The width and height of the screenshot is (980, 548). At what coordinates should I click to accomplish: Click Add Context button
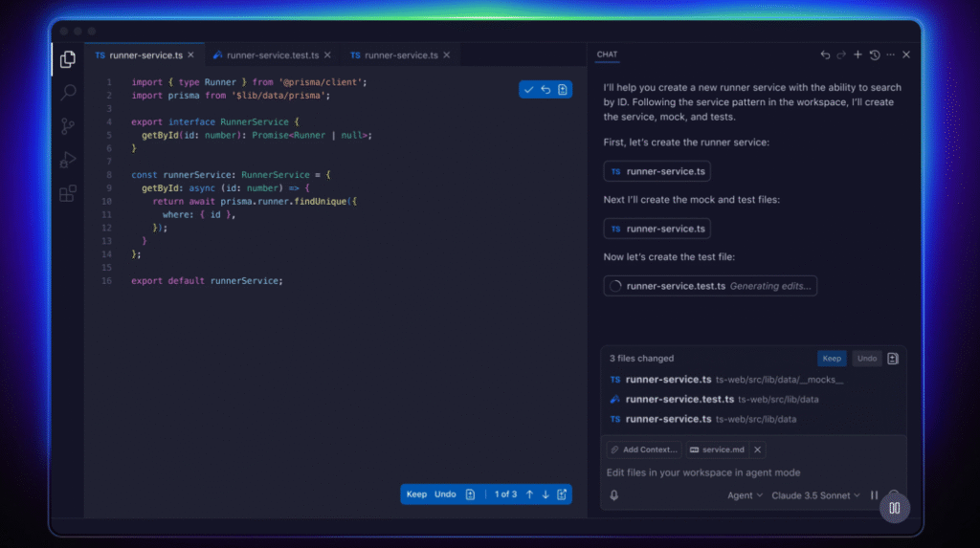point(644,449)
